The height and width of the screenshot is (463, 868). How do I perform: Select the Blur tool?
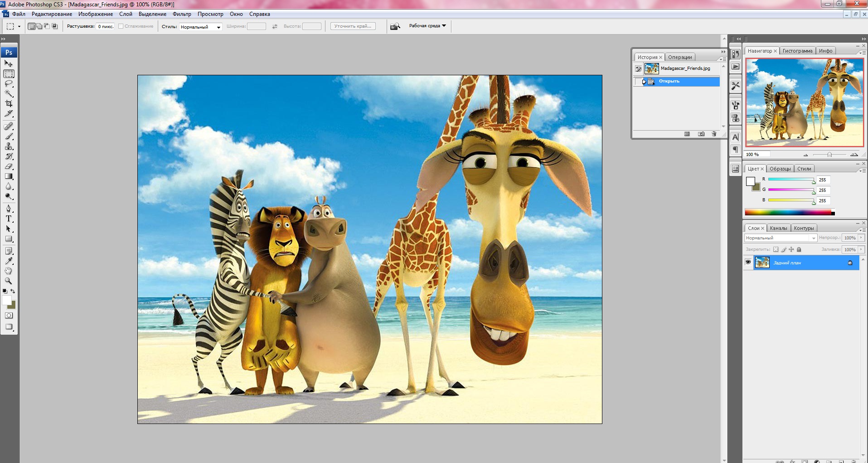(9, 186)
